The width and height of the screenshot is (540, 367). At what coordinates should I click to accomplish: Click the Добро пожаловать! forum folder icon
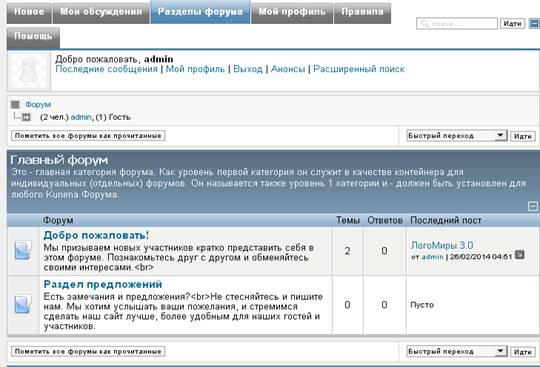click(x=23, y=251)
